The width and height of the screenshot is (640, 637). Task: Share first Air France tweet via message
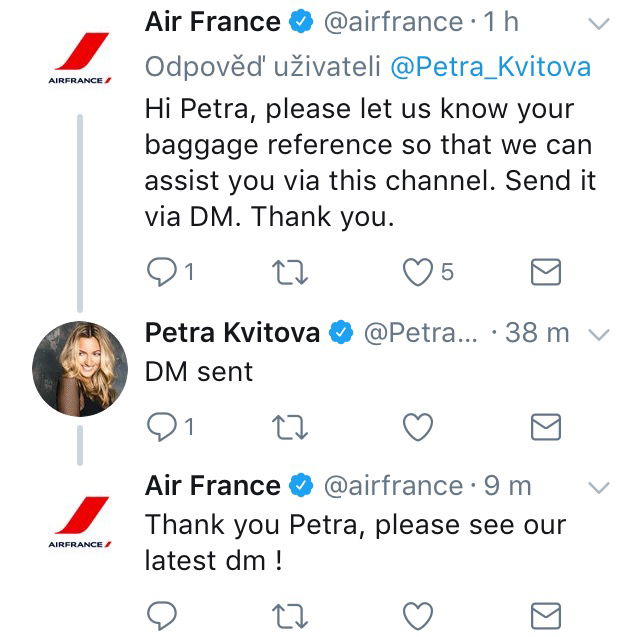tap(545, 271)
